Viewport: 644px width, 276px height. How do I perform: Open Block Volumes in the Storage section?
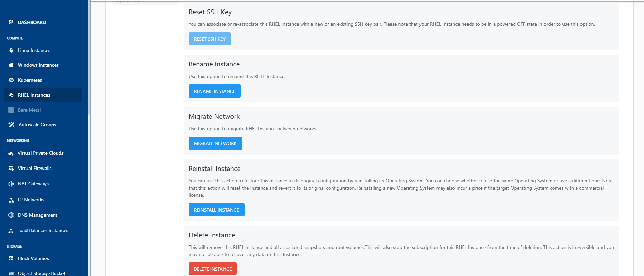[x=33, y=258]
